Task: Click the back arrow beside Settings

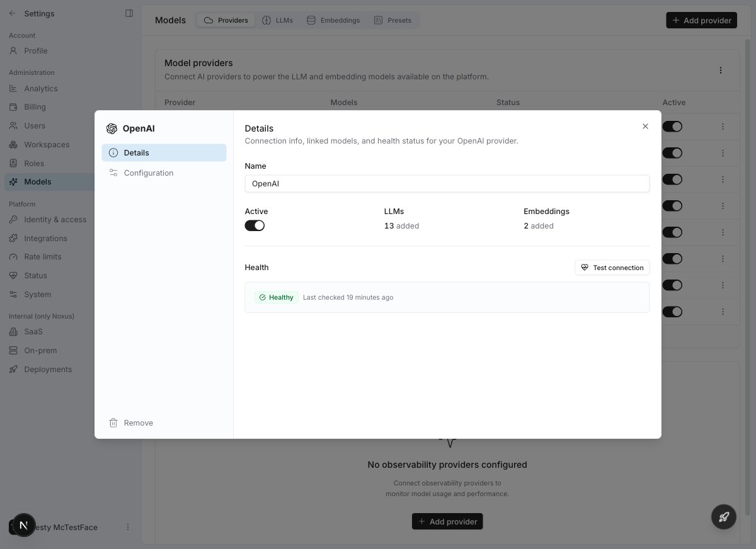Action: (x=13, y=13)
